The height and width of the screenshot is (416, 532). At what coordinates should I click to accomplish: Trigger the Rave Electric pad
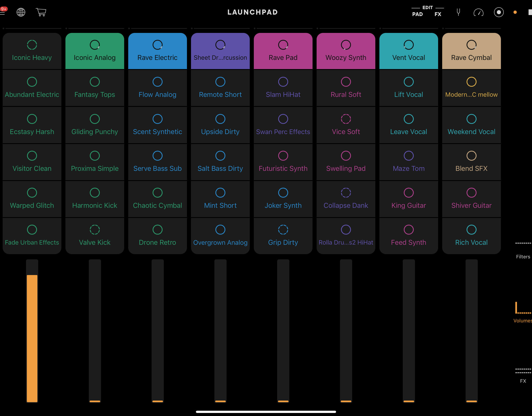tap(157, 51)
